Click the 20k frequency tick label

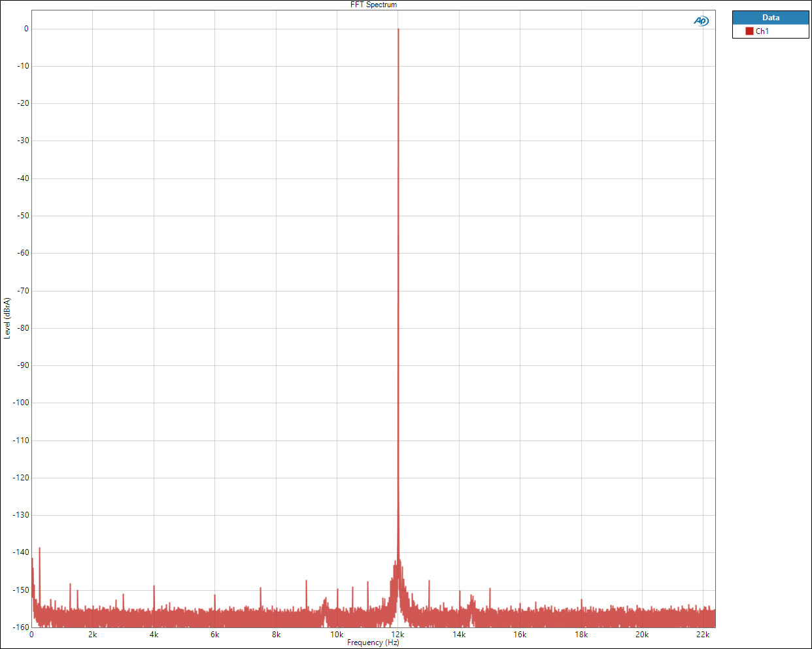coord(642,635)
